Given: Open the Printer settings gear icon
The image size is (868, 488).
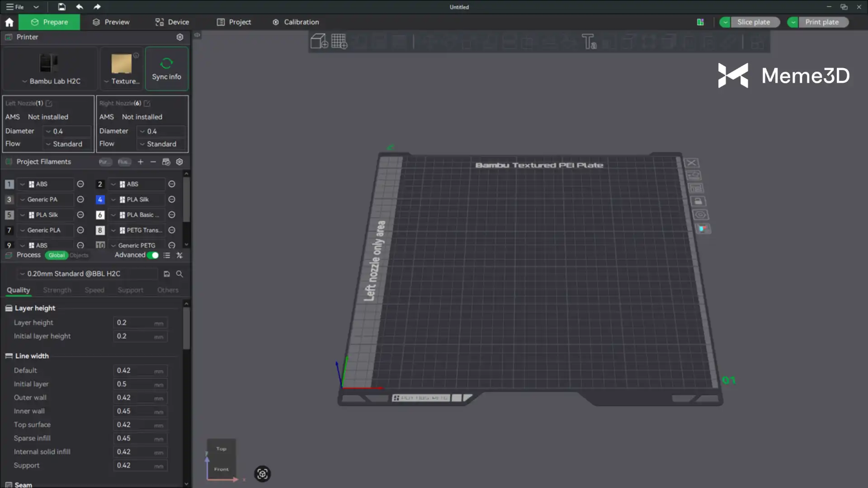Looking at the screenshot, I should (179, 37).
